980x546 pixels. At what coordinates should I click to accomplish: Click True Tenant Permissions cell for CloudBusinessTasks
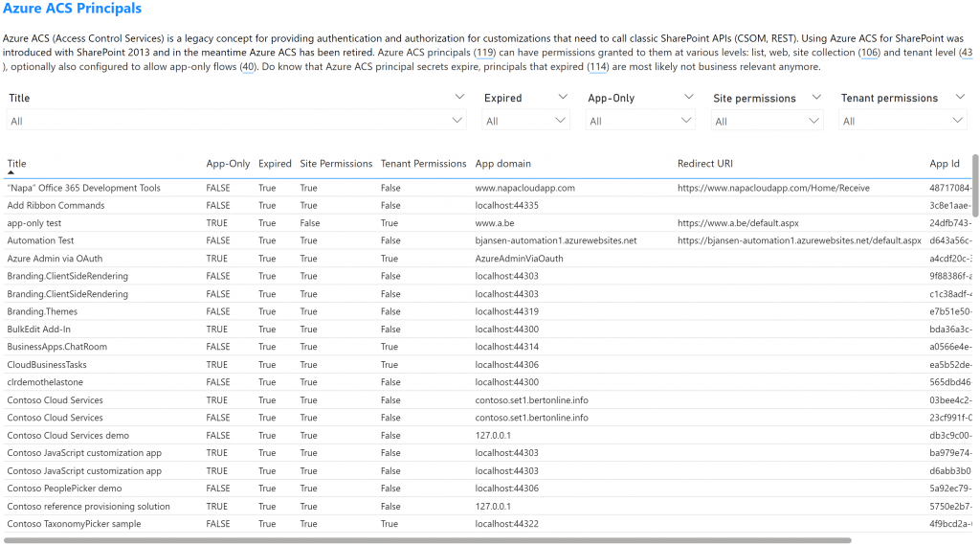pos(390,365)
